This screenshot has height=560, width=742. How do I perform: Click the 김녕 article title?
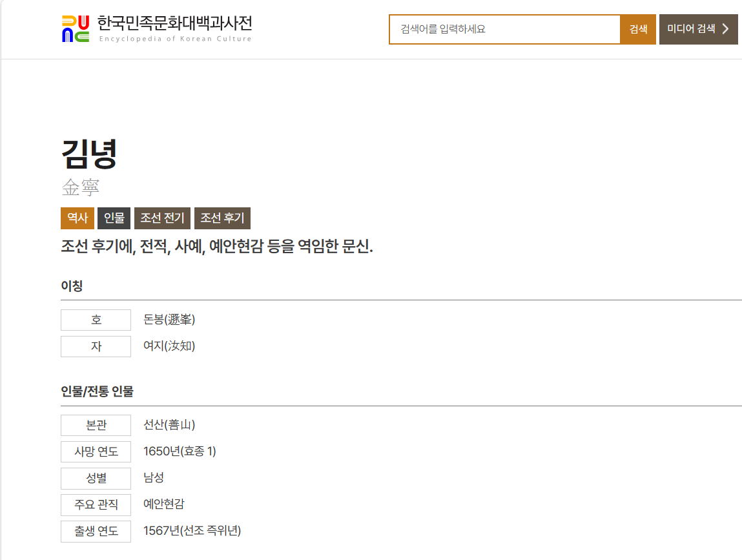(x=89, y=154)
